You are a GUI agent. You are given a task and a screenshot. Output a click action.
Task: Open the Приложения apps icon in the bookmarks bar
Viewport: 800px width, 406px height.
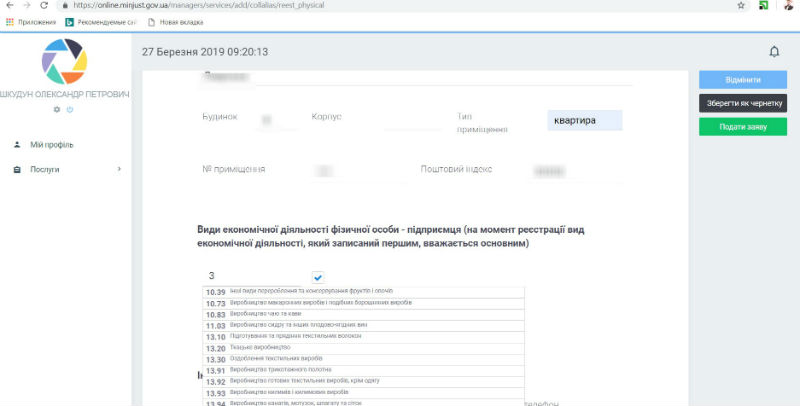(x=10, y=22)
